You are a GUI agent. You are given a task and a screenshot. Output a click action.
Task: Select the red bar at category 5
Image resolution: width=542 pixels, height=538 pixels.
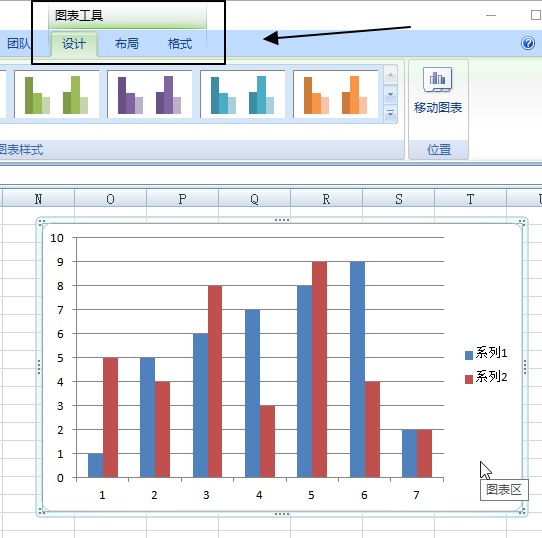[x=319, y=369]
